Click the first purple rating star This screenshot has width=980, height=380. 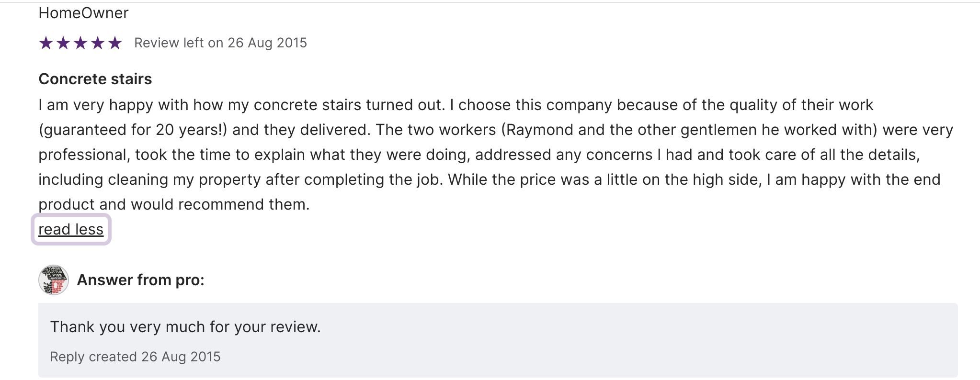(x=46, y=43)
